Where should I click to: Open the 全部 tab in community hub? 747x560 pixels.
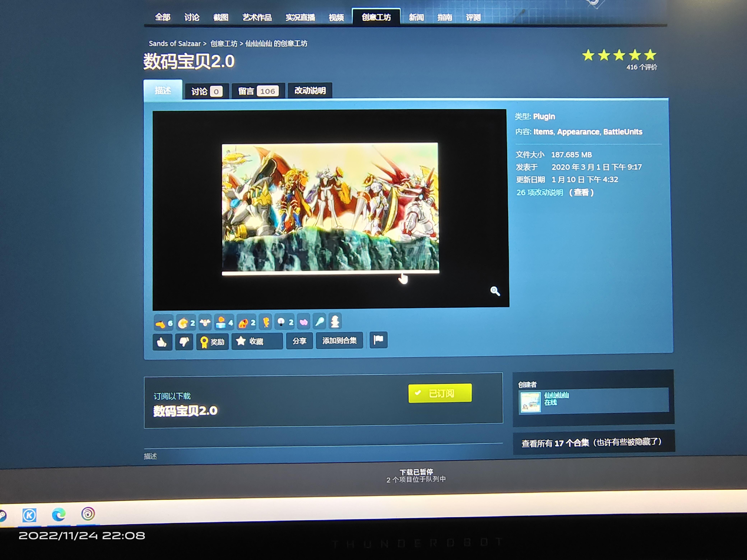[163, 17]
